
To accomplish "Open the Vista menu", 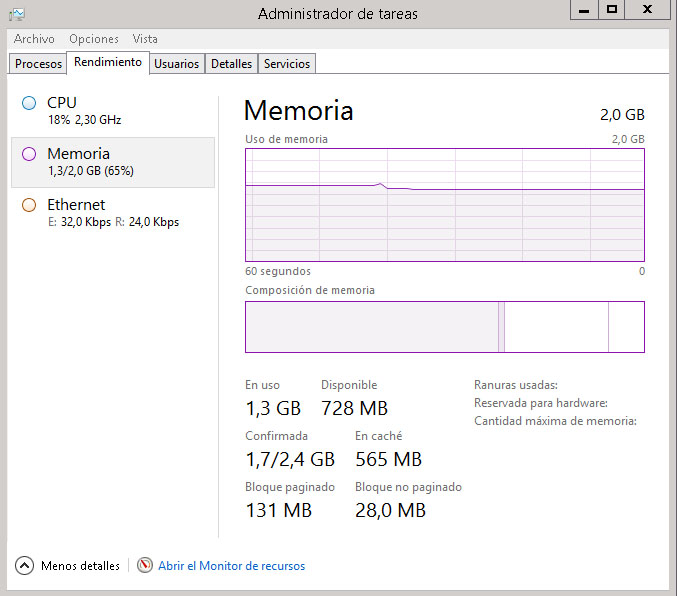I will pyautogui.click(x=145, y=39).
